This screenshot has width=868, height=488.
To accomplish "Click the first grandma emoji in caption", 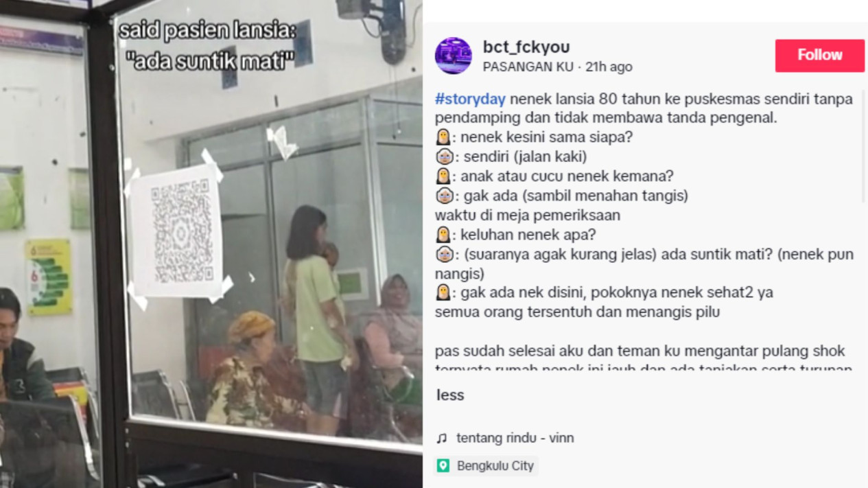I will click(x=445, y=156).
